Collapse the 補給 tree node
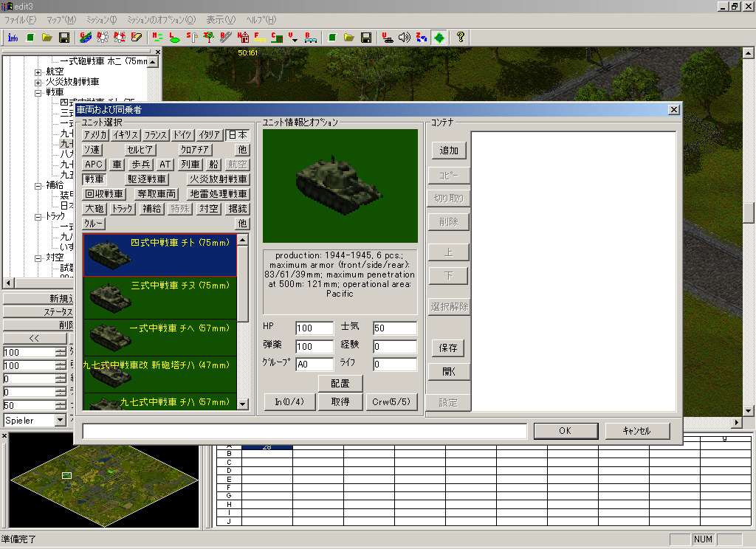756x549 pixels. click(38, 186)
